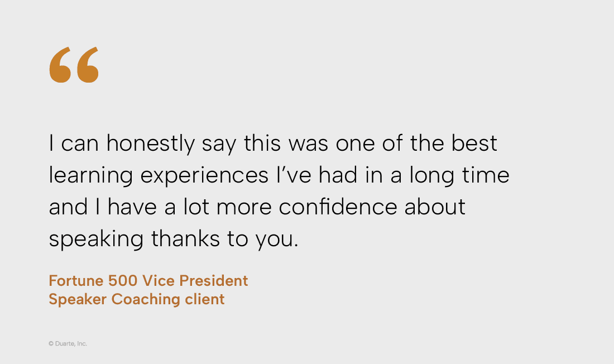Click the word "honestly" in the quote
This screenshot has width=614, height=364.
pyautogui.click(x=151, y=144)
